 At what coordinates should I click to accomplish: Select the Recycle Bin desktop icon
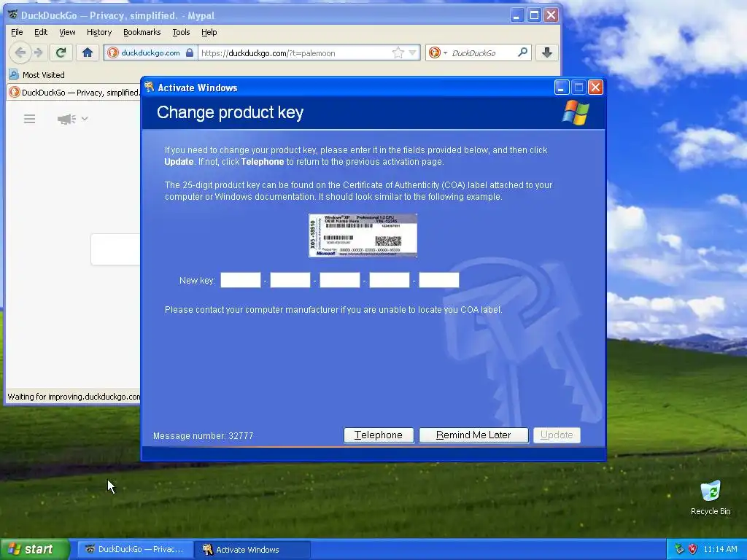[711, 497]
